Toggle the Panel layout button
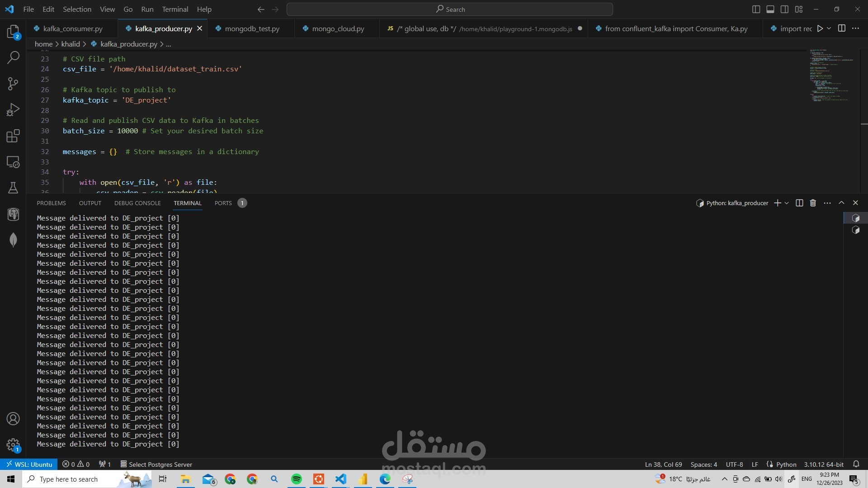The image size is (868, 488). tap(770, 9)
